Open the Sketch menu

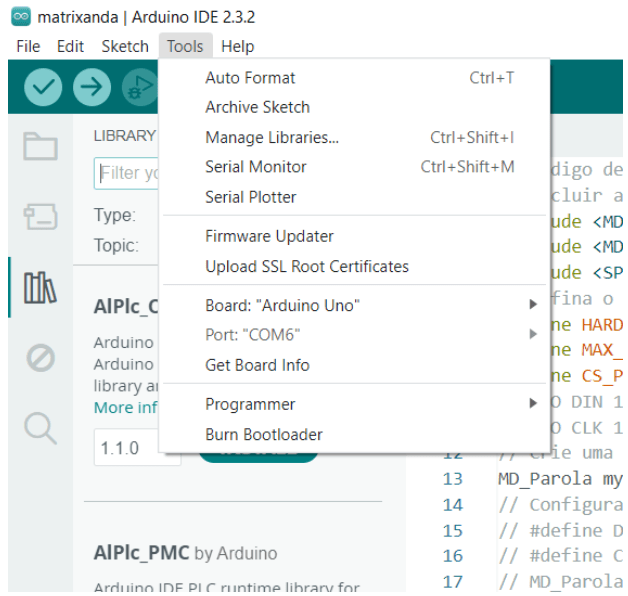125,46
